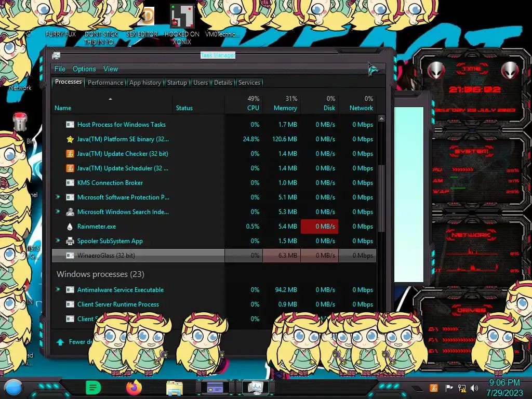This screenshot has width=532, height=399.
Task: Click the KMS Connection Broker row icon
Action: point(70,183)
